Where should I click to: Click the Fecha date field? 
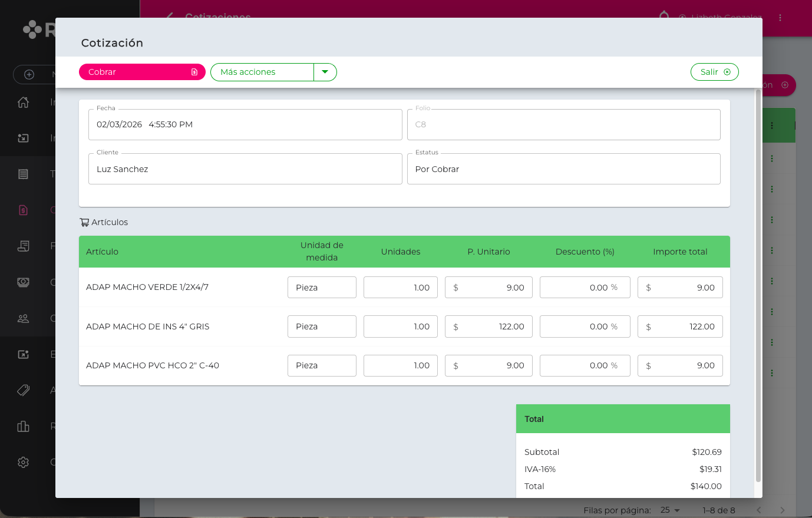(245, 124)
